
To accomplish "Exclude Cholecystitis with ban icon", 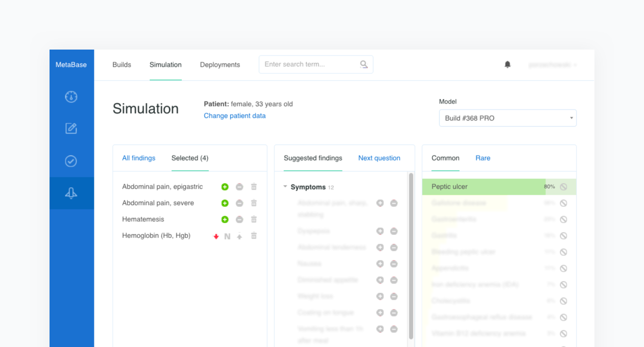I will (x=563, y=301).
